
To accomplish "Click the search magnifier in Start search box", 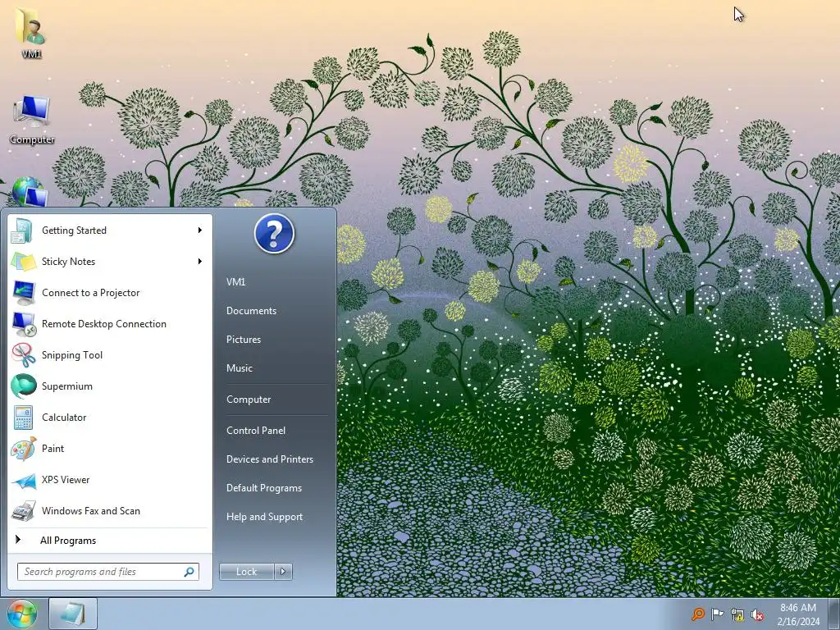I will 189,572.
